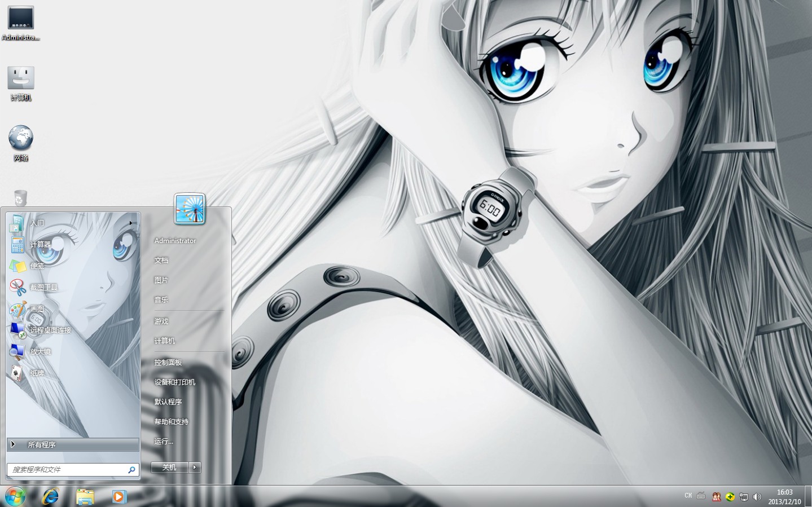
Task: Open the network tray icon
Action: (x=744, y=497)
